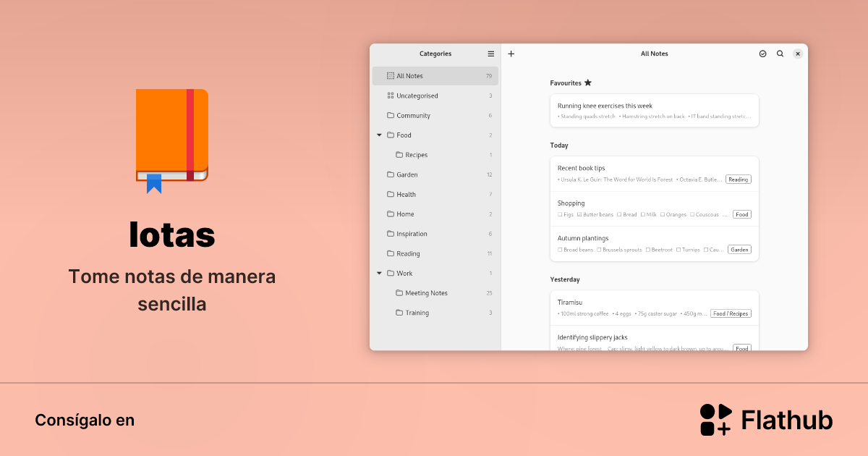This screenshot has height=456, width=868.
Task: Click the selection checkmark icon in the header
Action: click(762, 54)
